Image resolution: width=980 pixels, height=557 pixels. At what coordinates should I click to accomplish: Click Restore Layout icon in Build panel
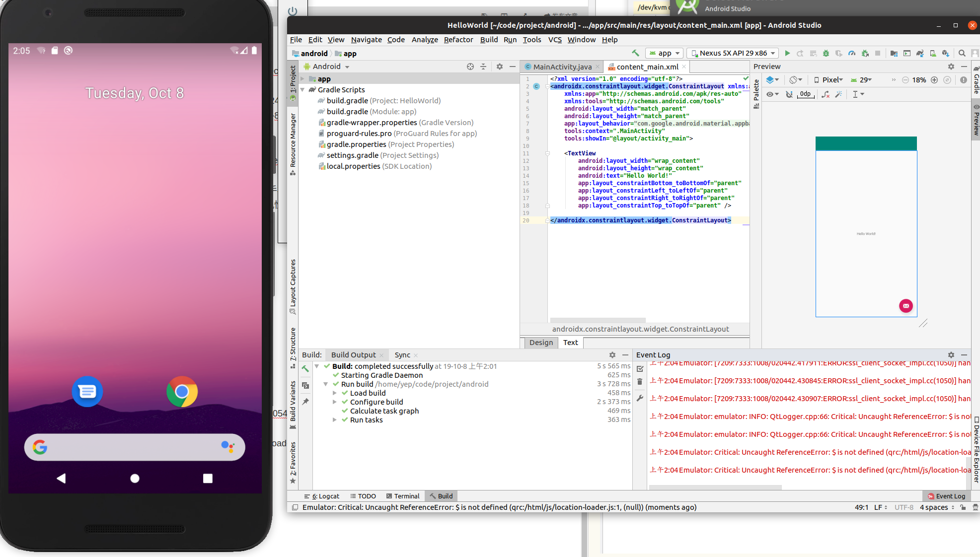305,385
